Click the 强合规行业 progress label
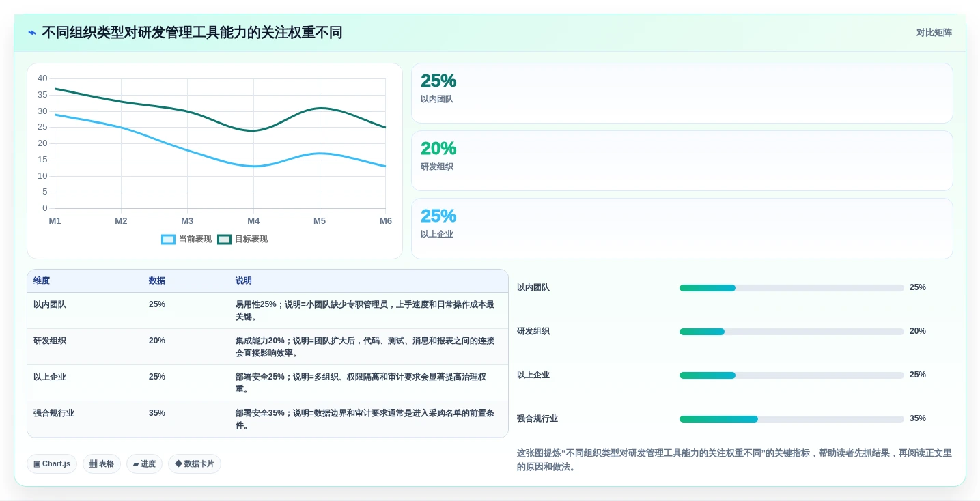The height and width of the screenshot is (501, 980). 537,419
